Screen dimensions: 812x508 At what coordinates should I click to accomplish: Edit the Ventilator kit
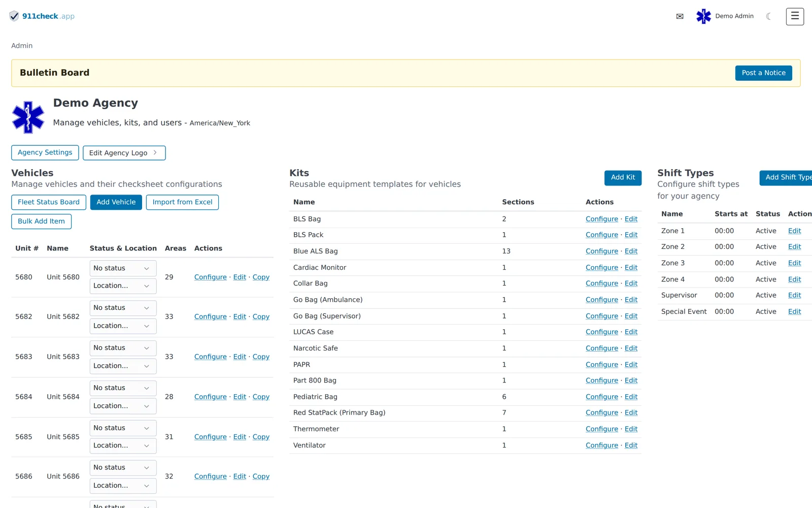click(631, 446)
